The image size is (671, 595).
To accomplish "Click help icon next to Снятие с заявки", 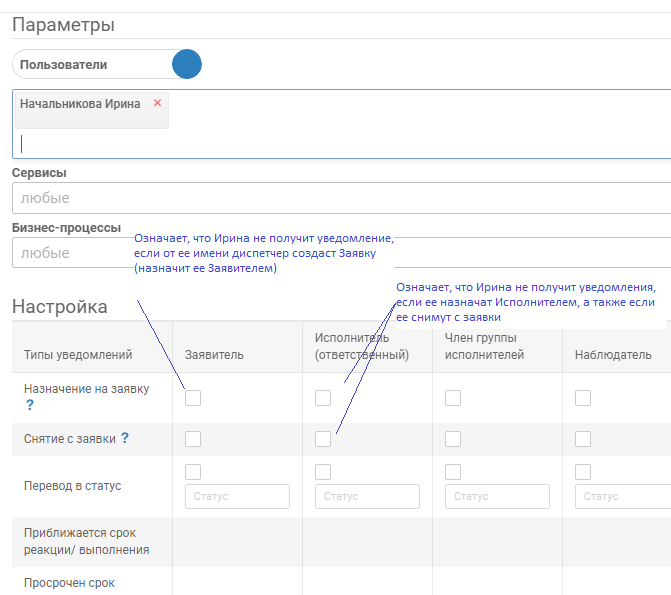I will coord(125,438).
